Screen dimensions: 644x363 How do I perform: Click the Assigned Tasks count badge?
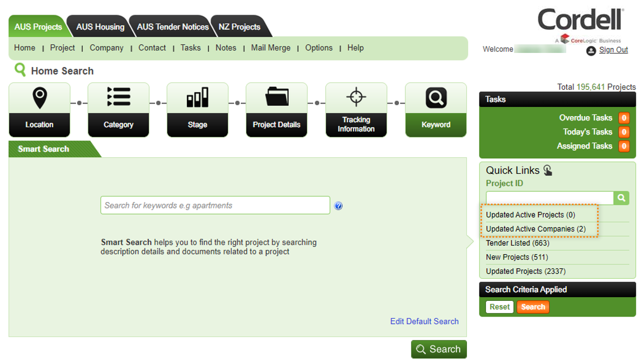click(624, 146)
